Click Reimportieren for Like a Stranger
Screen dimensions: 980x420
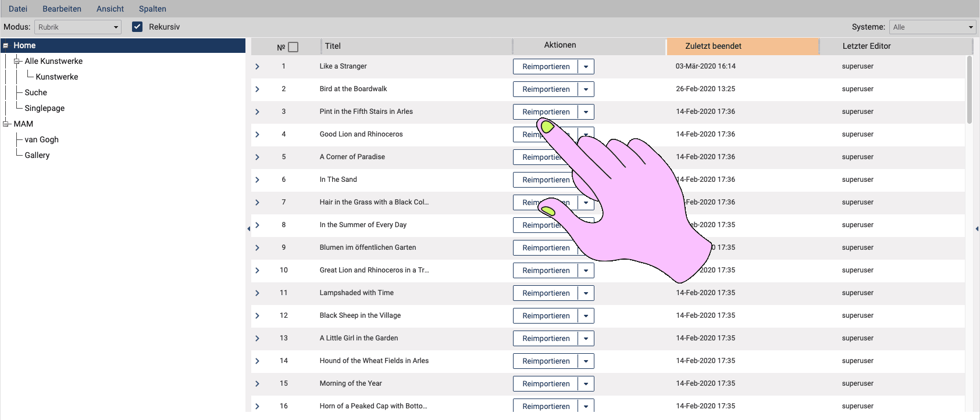tap(546, 66)
